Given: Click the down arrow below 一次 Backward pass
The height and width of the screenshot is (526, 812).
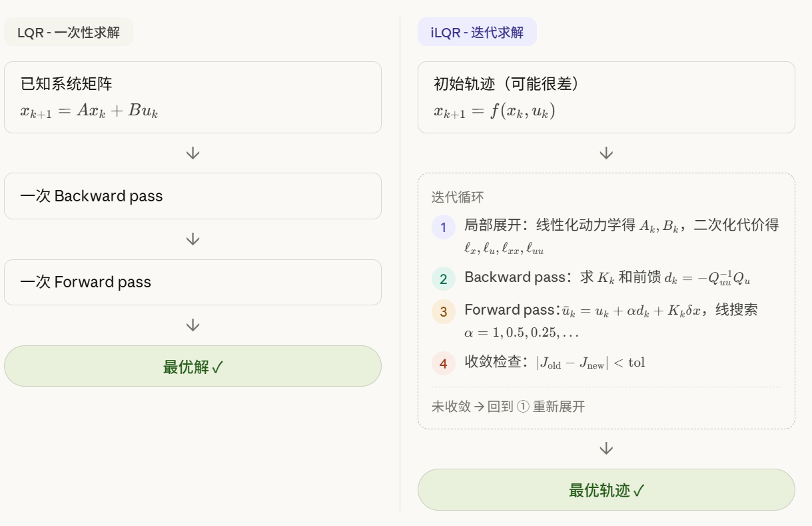Looking at the screenshot, I should [193, 239].
